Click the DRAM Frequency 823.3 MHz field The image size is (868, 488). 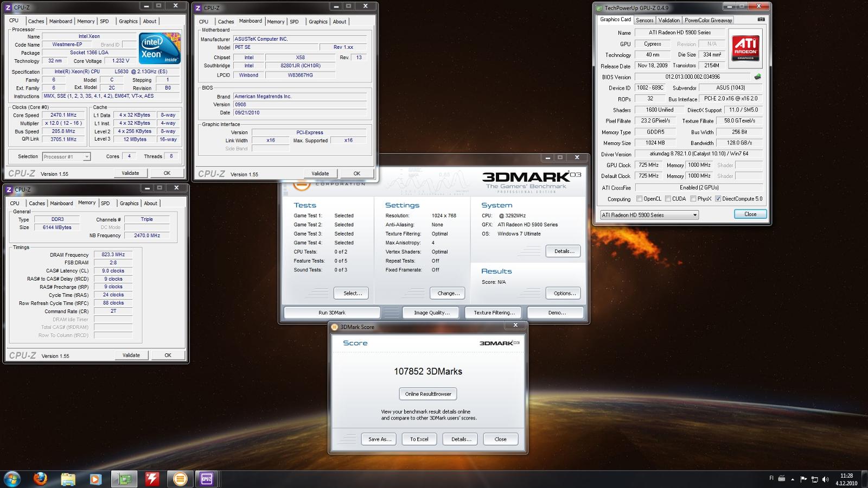(113, 255)
